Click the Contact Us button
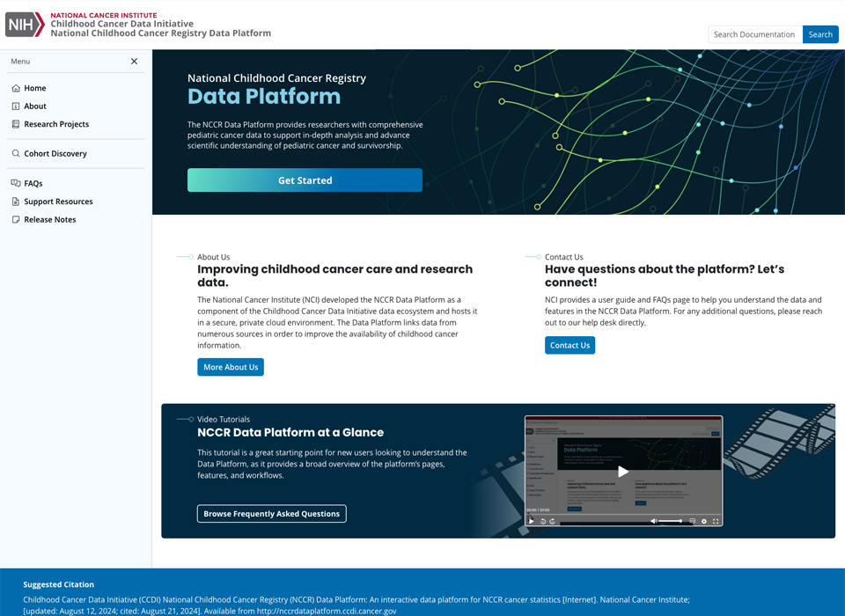 coord(569,346)
